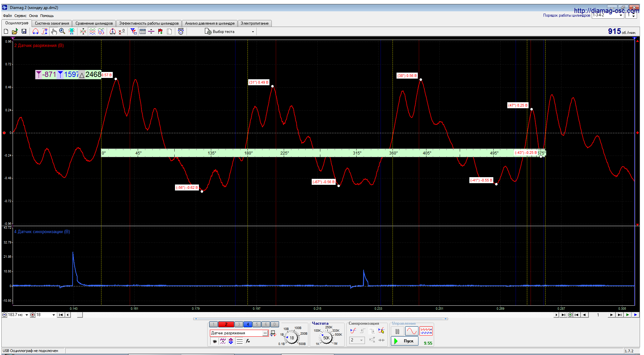Image resolution: width=644 pixels, height=355 pixels.
Task: Click the blue play arrow at bottom right
Action: (x=636, y=315)
